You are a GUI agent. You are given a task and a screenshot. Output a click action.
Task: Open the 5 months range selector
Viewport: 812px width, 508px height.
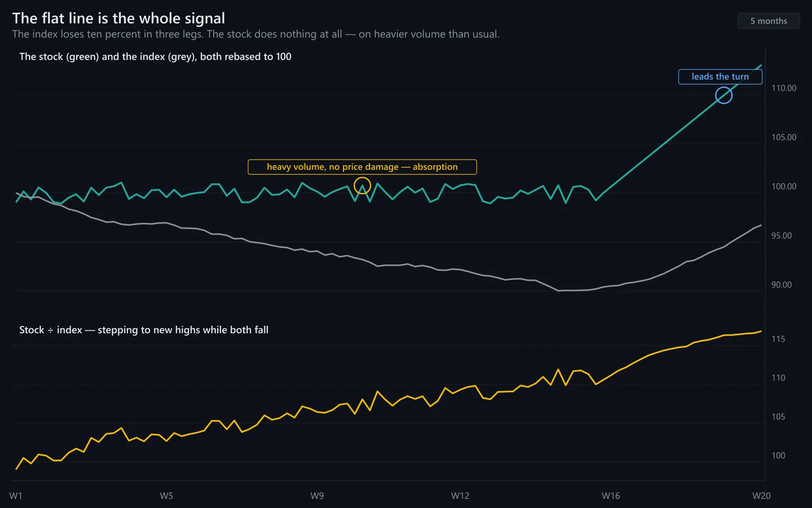pos(768,21)
